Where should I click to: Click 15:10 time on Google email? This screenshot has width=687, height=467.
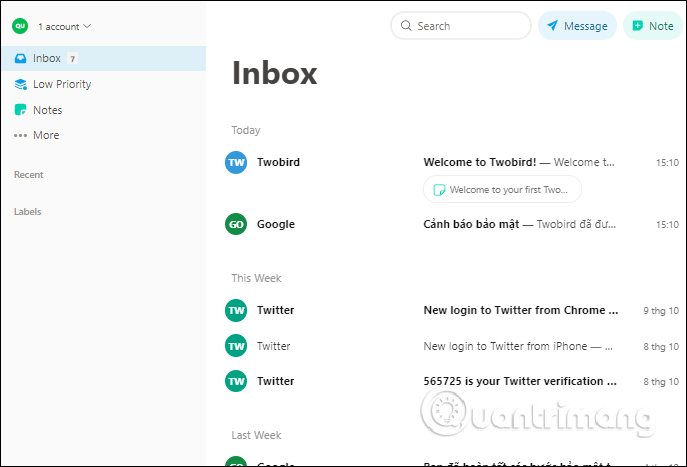(x=667, y=225)
